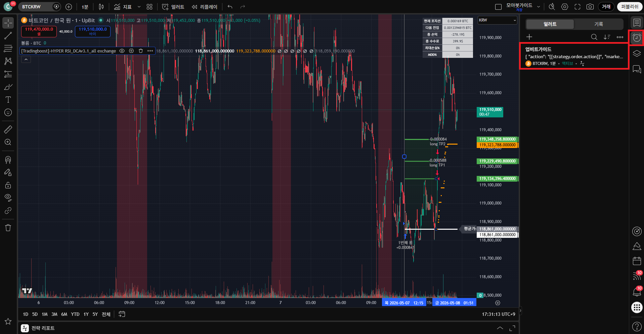
Task: Open the quick search icon
Action: [x=552, y=7]
